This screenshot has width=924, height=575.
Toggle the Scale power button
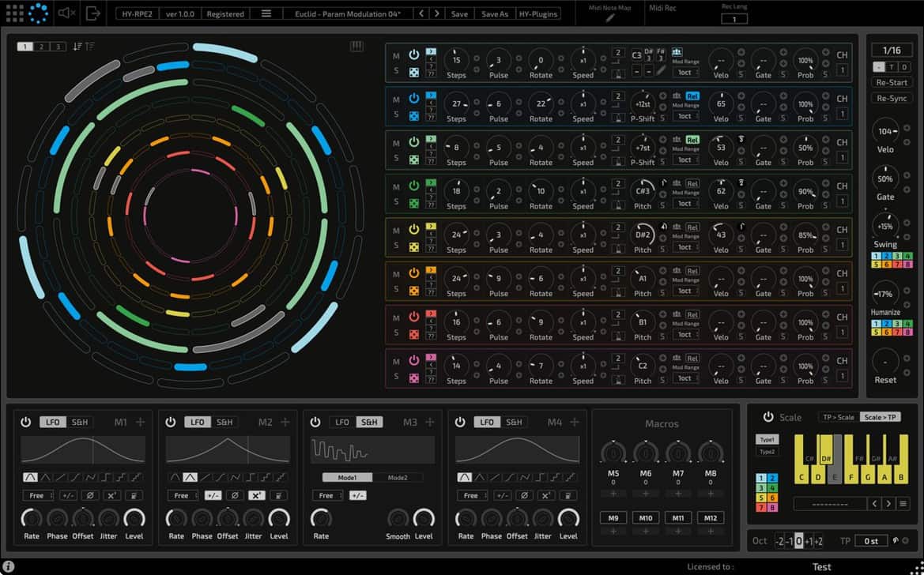pyautogui.click(x=767, y=416)
